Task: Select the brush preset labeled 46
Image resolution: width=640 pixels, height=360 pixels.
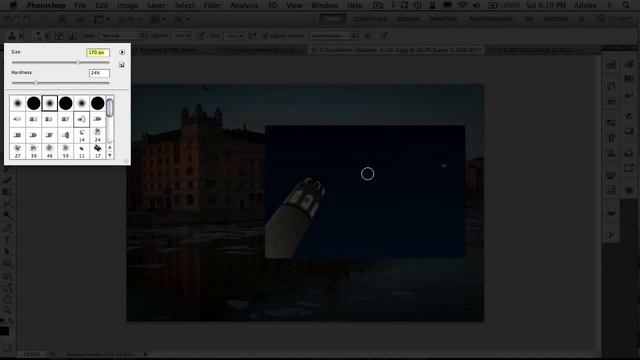Action: point(49,151)
